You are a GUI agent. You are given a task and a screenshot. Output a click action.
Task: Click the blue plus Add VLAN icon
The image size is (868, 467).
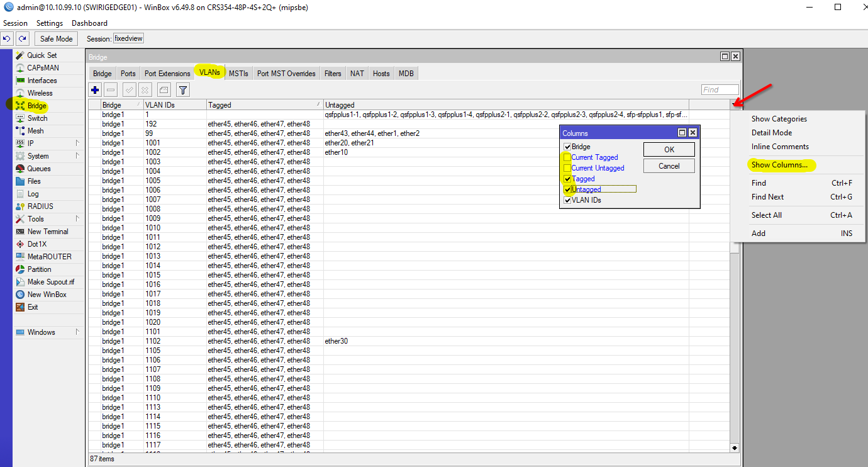point(95,90)
